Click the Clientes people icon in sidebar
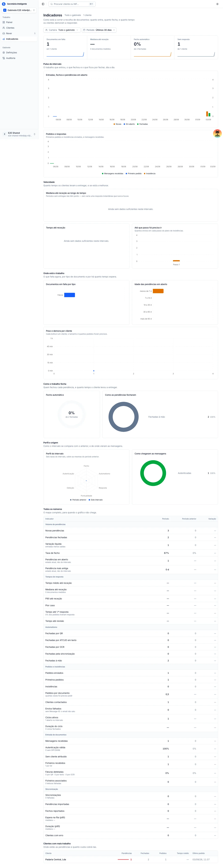The image size is (223, 868). pyautogui.click(x=4, y=28)
